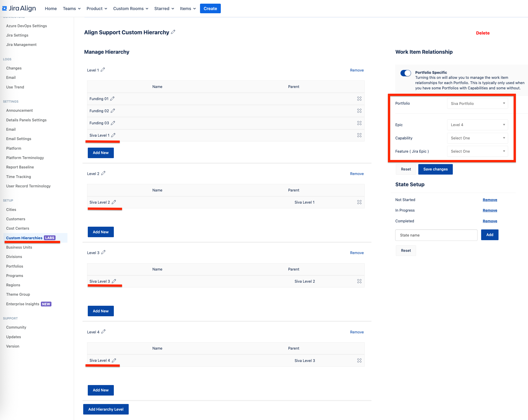
Task: Open the Capability Select One dropdown
Action: [x=477, y=138]
